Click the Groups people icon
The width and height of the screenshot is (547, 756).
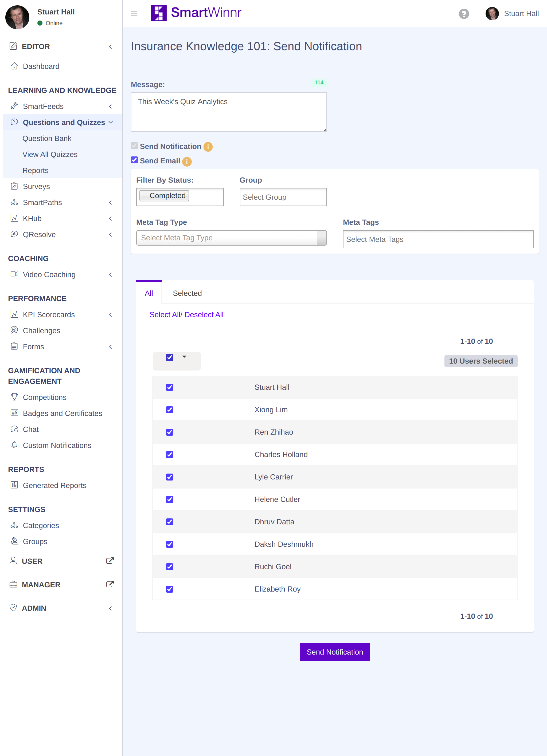click(14, 541)
